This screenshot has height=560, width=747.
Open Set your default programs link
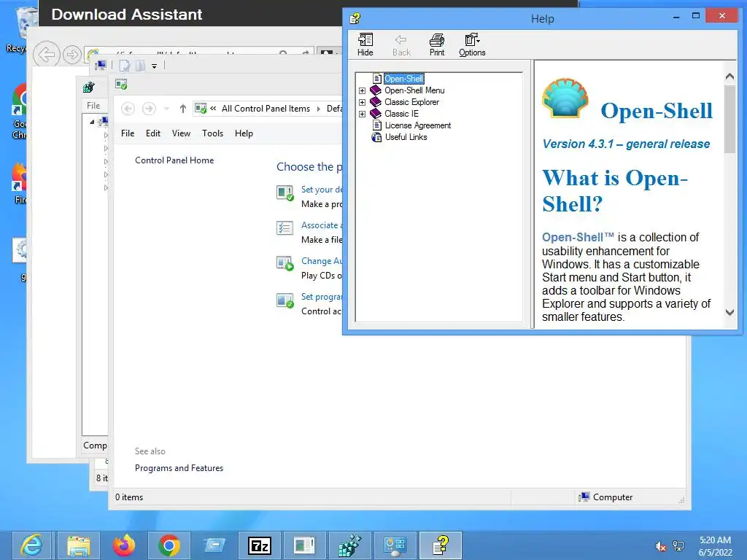pos(322,190)
